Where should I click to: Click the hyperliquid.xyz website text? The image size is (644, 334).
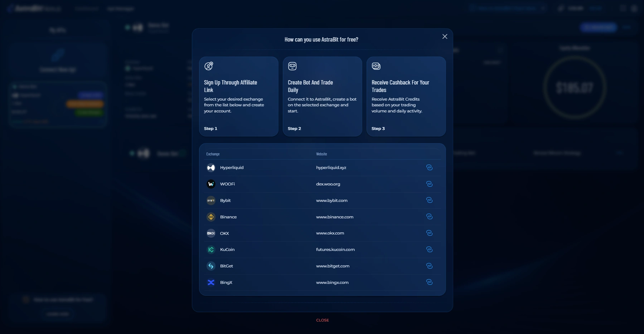(x=331, y=168)
